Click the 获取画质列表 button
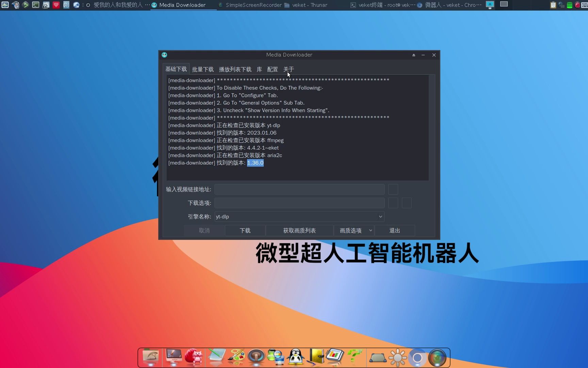Screen dimensions: 588x368 [299, 231]
